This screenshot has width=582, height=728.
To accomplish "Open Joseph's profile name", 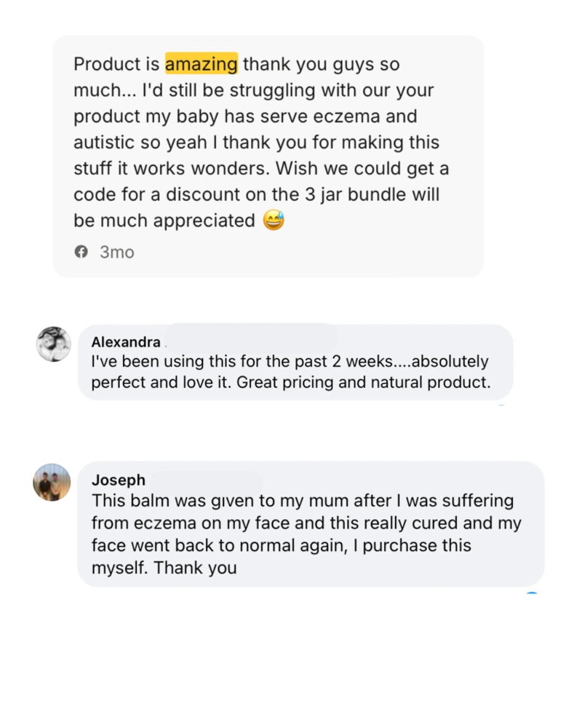I will [x=119, y=480].
